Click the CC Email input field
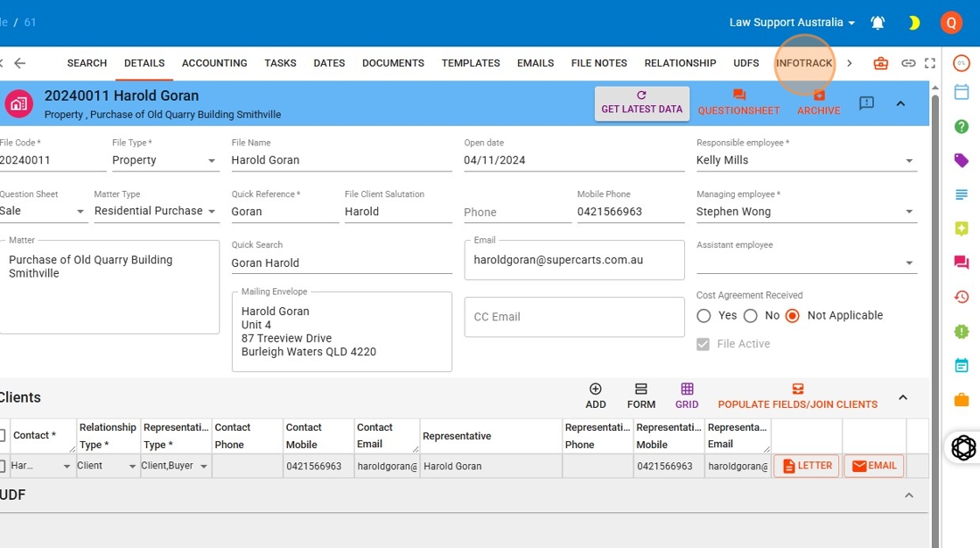 pos(574,317)
